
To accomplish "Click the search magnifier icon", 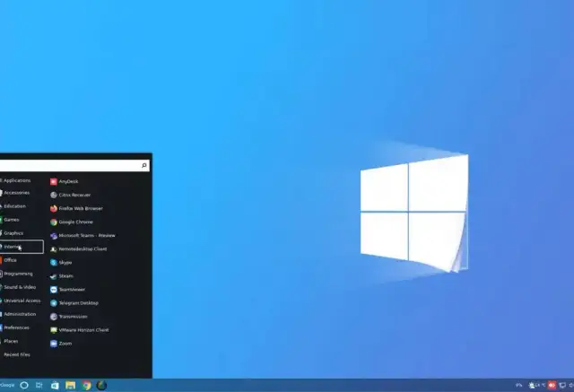I will tap(144, 165).
